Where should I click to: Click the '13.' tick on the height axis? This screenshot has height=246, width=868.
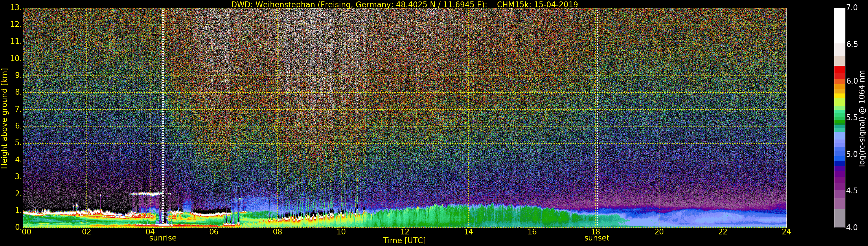16,8
